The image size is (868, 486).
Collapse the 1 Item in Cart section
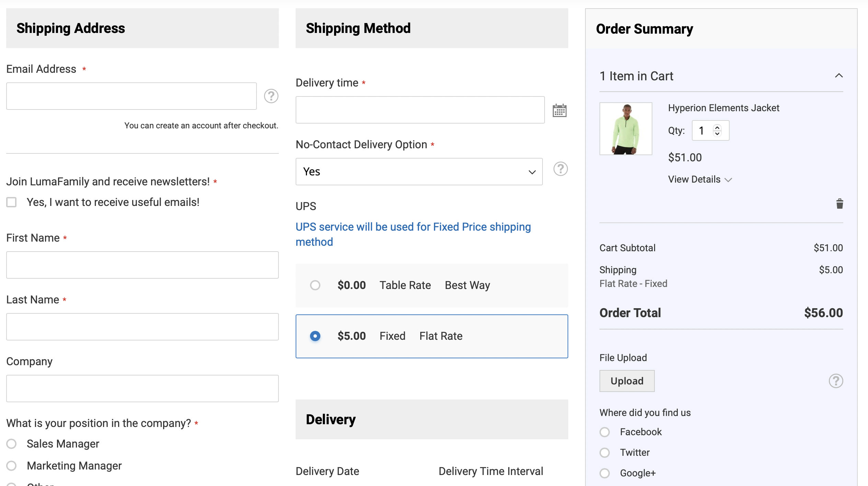tap(839, 76)
